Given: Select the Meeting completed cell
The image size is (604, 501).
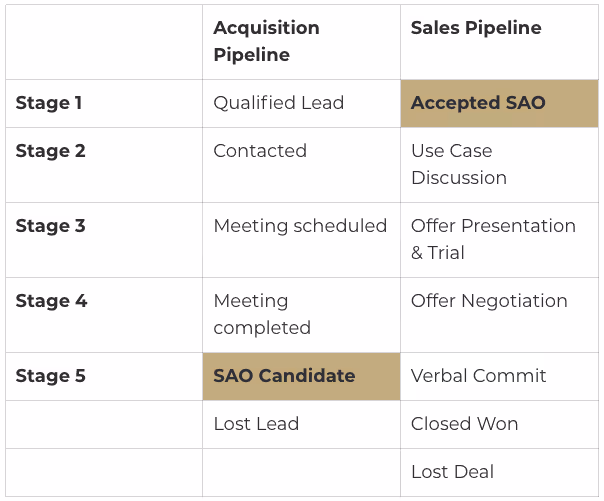Looking at the screenshot, I should 301,315.
